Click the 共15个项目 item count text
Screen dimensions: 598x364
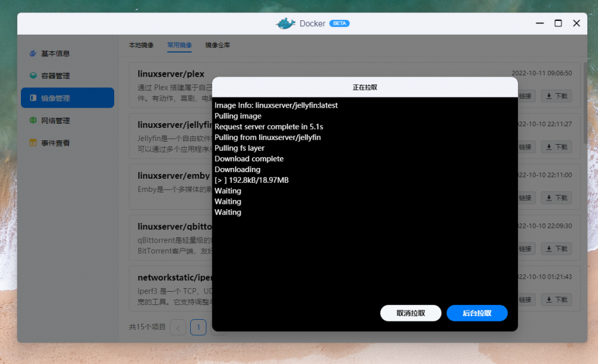click(147, 327)
